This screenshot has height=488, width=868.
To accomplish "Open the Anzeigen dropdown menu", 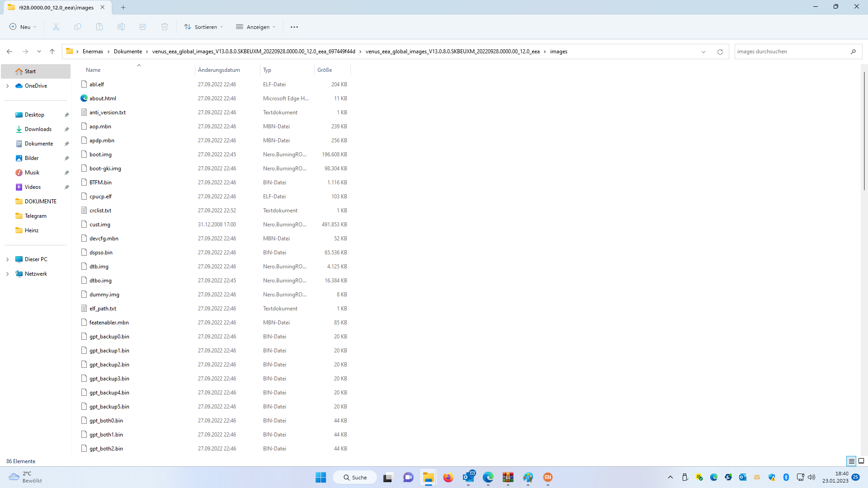I will pyautogui.click(x=256, y=27).
